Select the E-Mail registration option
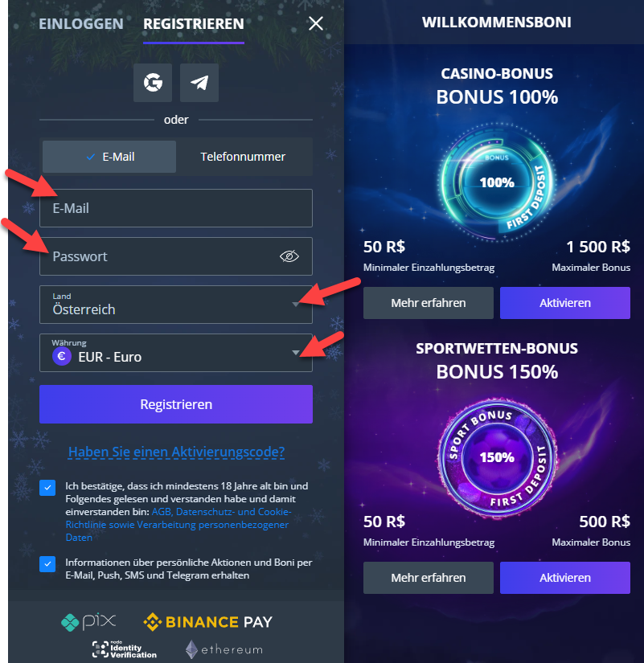 tap(109, 157)
